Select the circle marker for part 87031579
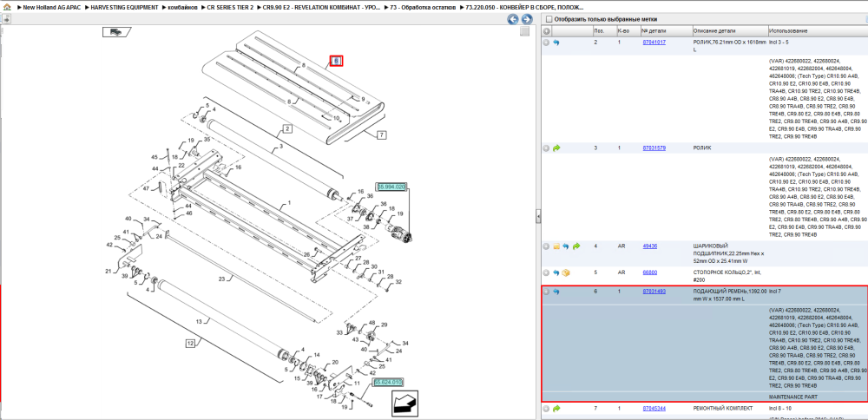The width and height of the screenshot is (868, 420). click(546, 148)
